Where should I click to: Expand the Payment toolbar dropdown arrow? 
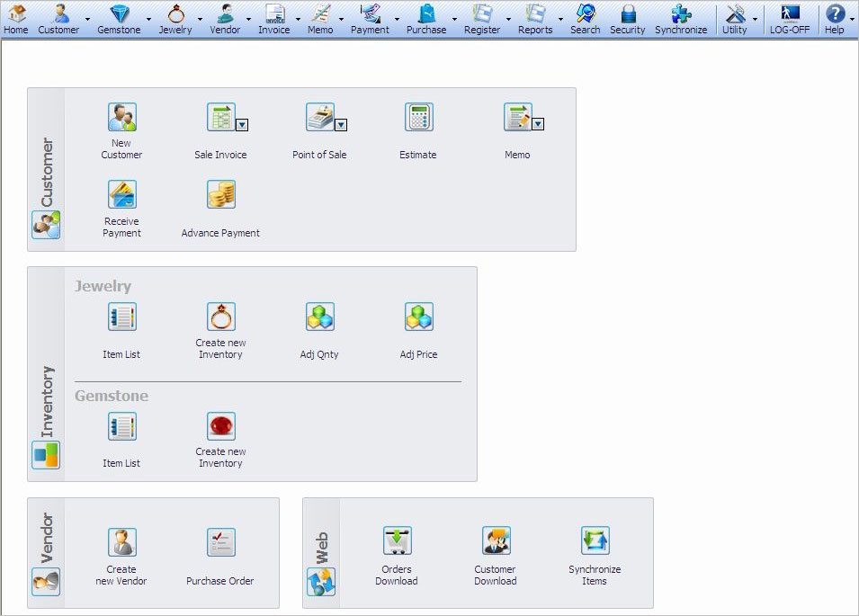[x=397, y=19]
